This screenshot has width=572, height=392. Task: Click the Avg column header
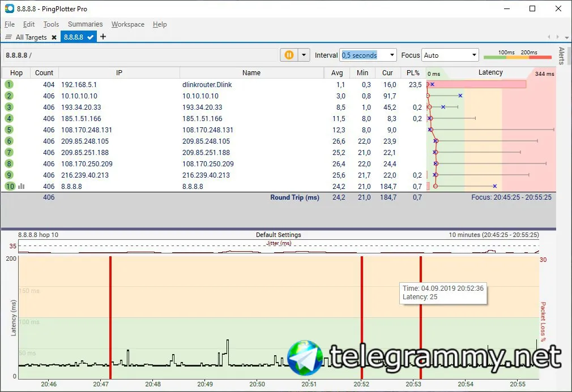337,73
